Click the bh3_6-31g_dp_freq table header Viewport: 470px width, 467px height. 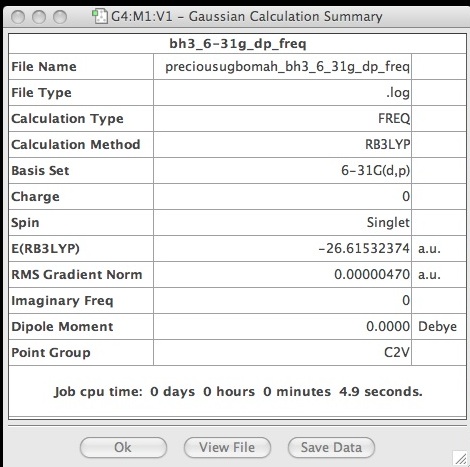237,43
